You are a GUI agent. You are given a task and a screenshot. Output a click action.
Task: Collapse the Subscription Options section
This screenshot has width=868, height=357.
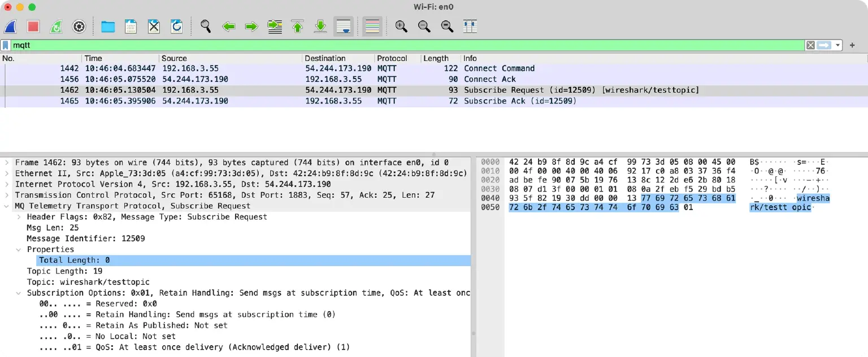tap(19, 293)
